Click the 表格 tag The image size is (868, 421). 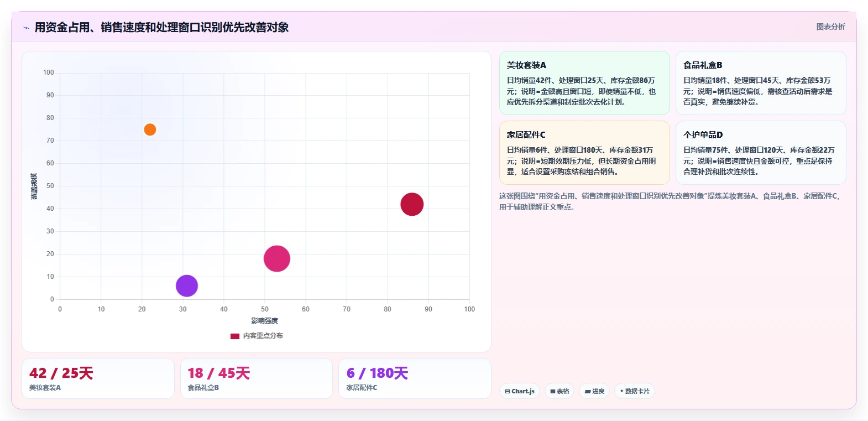(x=560, y=391)
